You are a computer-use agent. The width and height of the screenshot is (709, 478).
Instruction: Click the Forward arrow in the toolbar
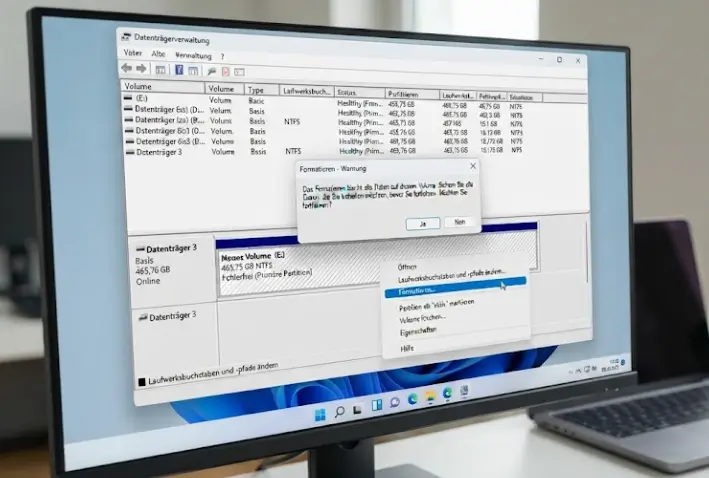point(141,69)
